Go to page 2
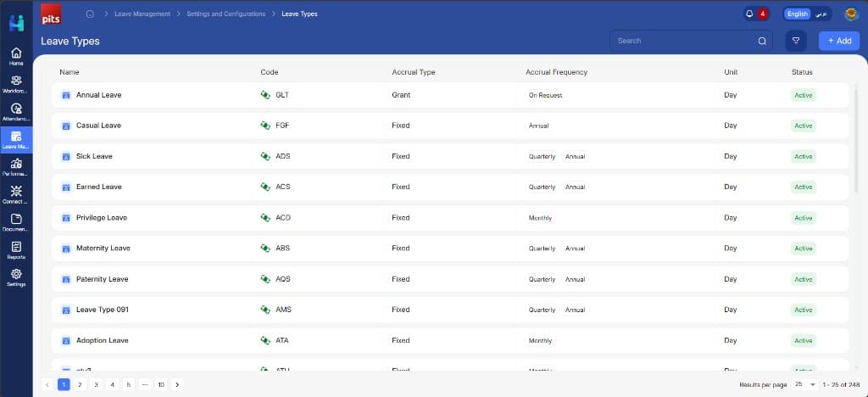This screenshot has width=868, height=397. coord(81,384)
